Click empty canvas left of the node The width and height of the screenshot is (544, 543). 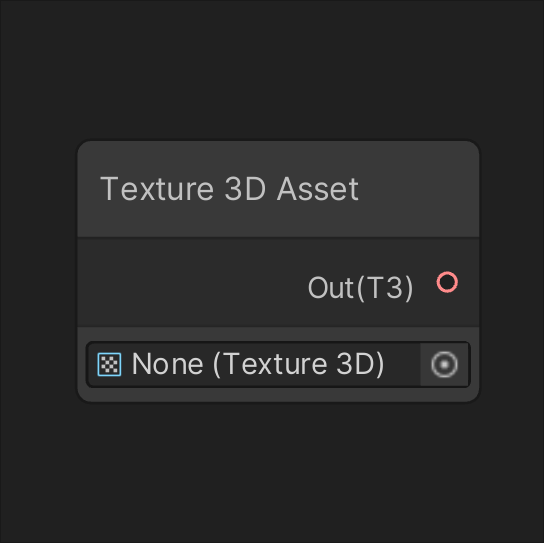[38, 271]
